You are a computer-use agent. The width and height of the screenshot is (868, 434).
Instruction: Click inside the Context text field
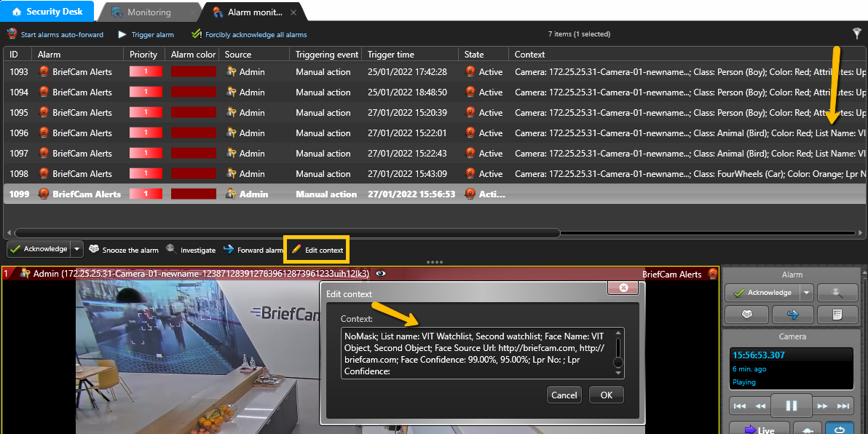click(x=476, y=352)
